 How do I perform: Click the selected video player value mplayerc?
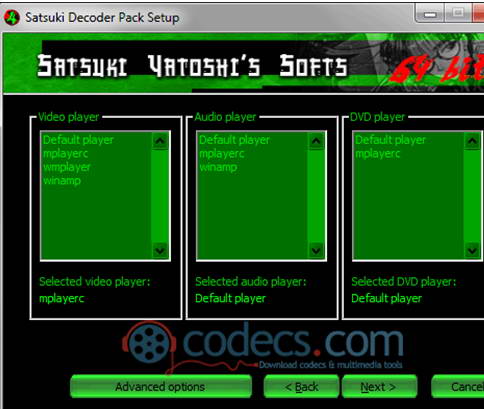(x=62, y=298)
